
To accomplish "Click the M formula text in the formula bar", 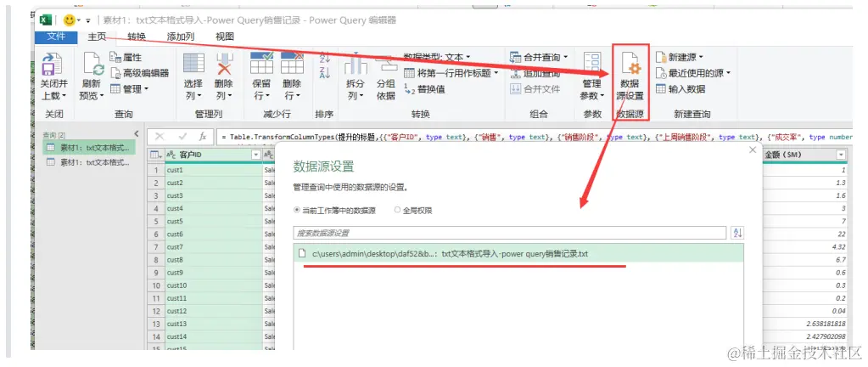I will coord(536,137).
